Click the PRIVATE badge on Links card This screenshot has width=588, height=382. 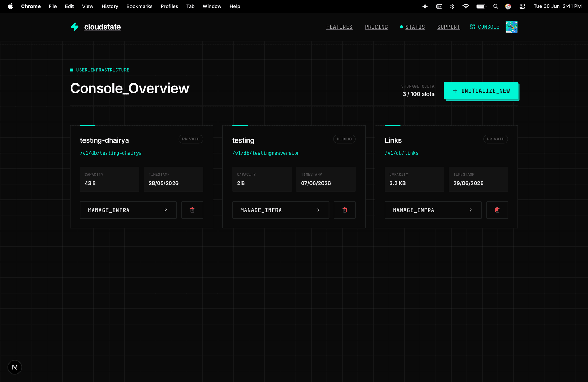point(496,139)
